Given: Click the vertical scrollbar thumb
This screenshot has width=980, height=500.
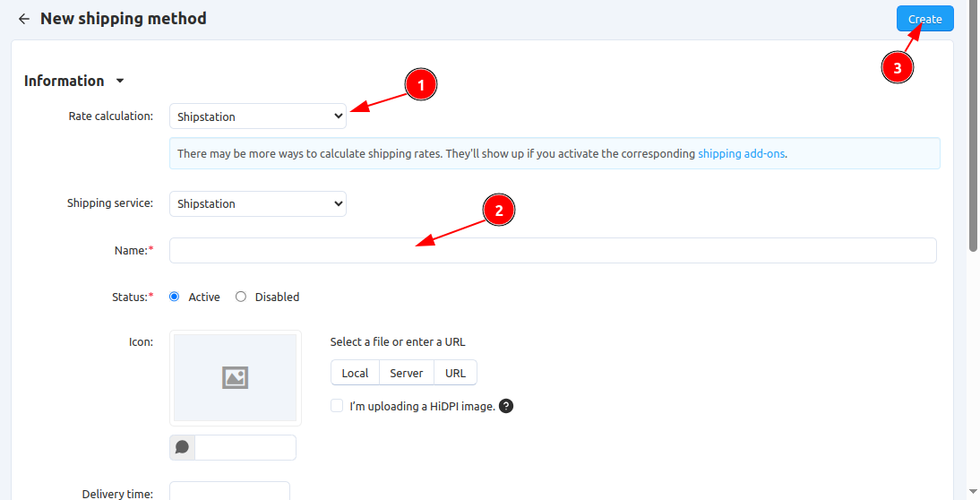Looking at the screenshot, I should (x=973, y=125).
